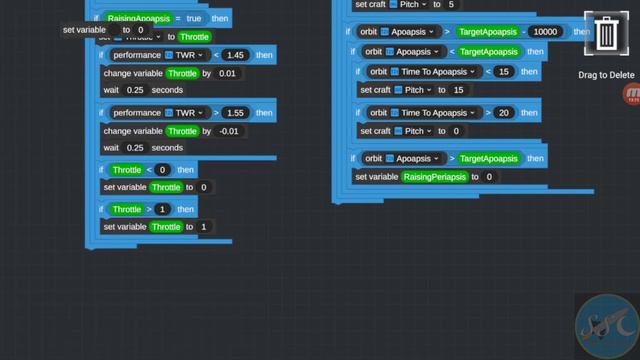The width and height of the screenshot is (640, 360).
Task: Click the 'set craft' label on the 'Pitch to 0' block
Action: coord(376,131)
